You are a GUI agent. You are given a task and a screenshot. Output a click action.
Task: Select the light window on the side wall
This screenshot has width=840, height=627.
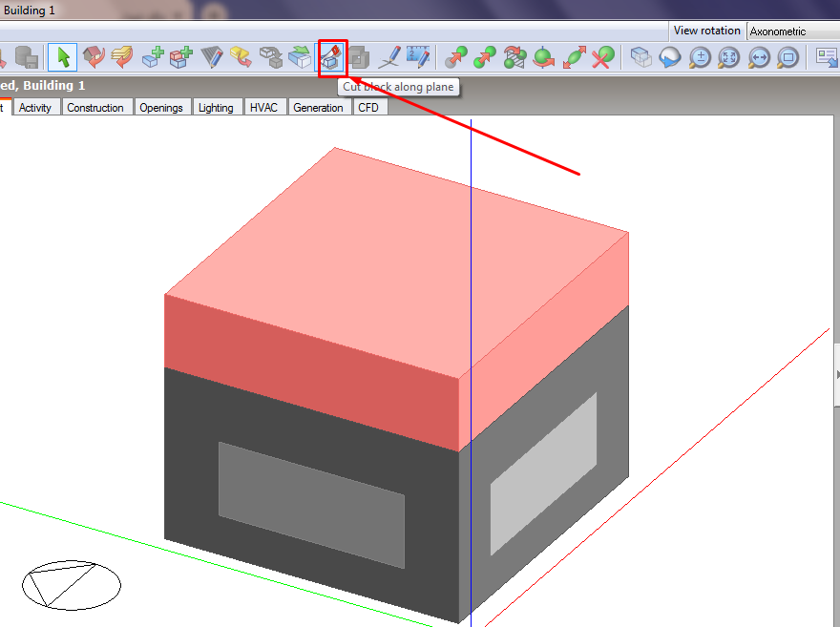544,474
